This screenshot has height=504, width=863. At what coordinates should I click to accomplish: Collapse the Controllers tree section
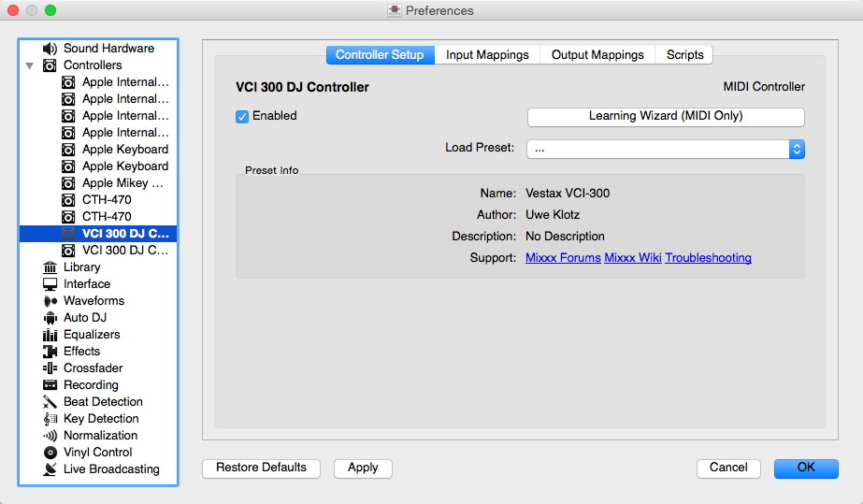(30, 65)
